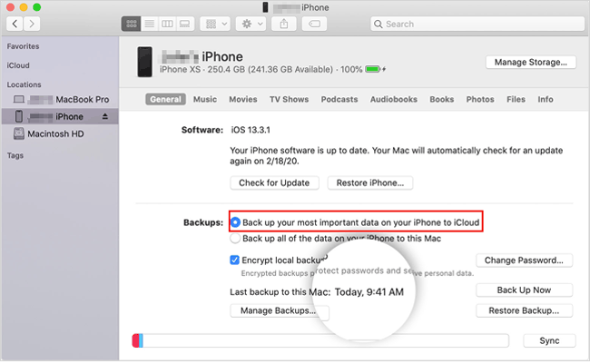Screen dimensions: 590x364
Task: Open the Audiobooks tab
Action: 394,99
